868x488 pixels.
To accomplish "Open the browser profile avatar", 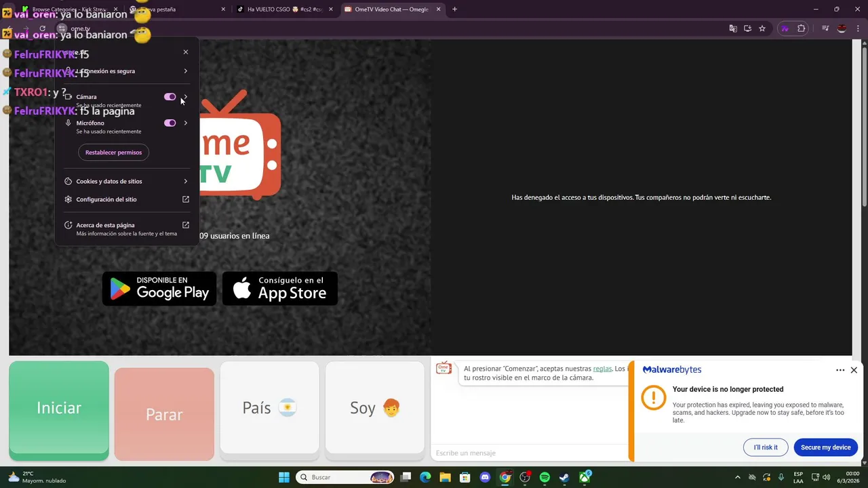I will (842, 28).
